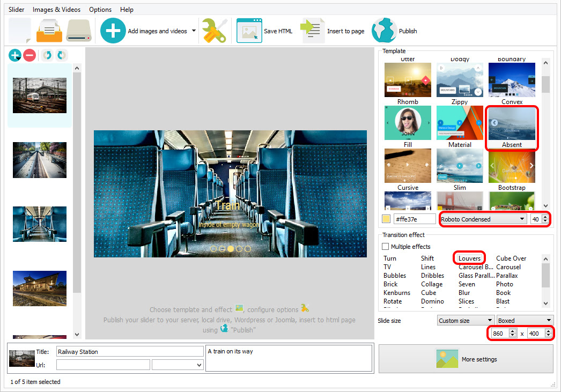Viewport: 561px width, 392px height.
Task: Open the Options menu
Action: tap(100, 10)
